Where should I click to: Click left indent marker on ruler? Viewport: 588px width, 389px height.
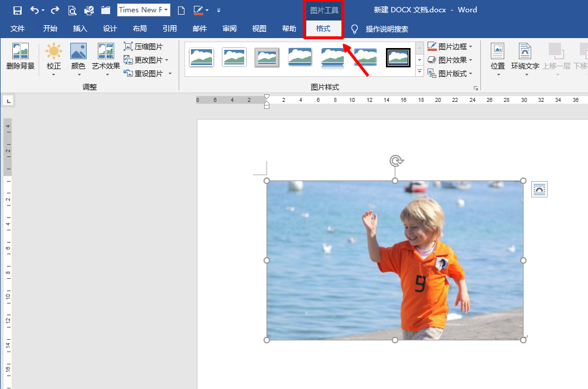(266, 106)
